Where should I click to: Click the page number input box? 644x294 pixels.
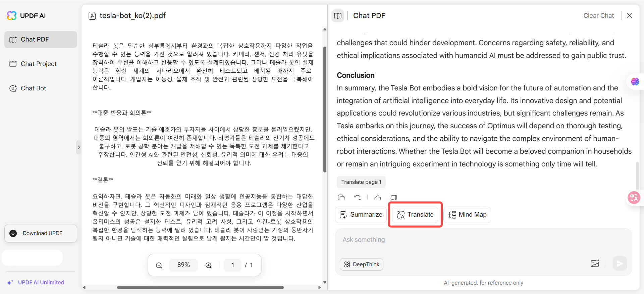pyautogui.click(x=232, y=265)
